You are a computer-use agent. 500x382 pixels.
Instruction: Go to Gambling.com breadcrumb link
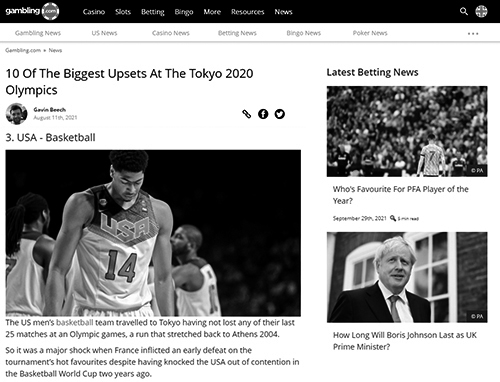pos(23,50)
